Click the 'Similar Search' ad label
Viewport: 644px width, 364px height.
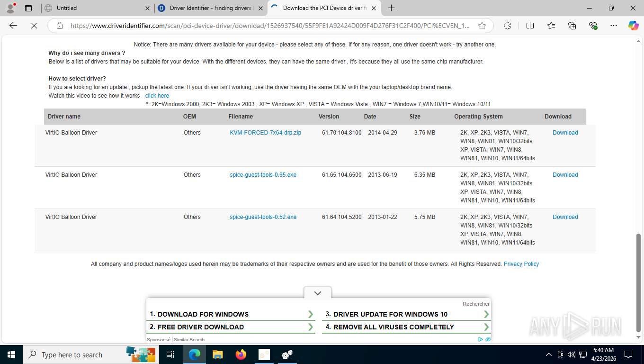pyautogui.click(x=189, y=339)
